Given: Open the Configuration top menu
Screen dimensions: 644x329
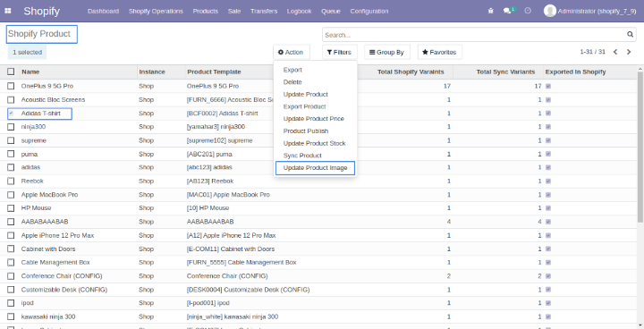Looking at the screenshot, I should (x=369, y=11).
